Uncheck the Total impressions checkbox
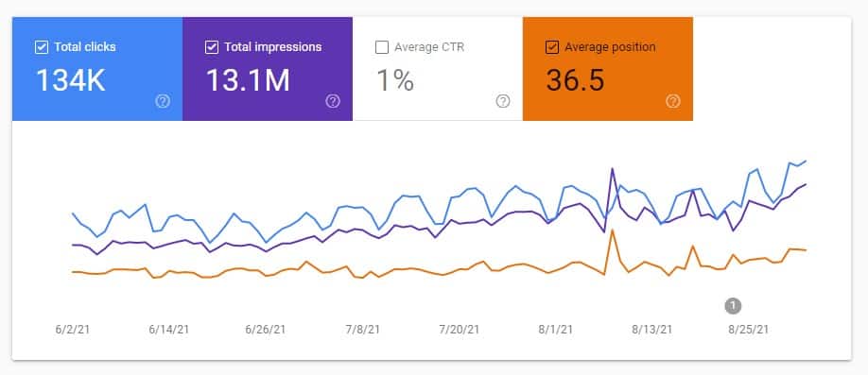The width and height of the screenshot is (868, 375). pos(212,47)
